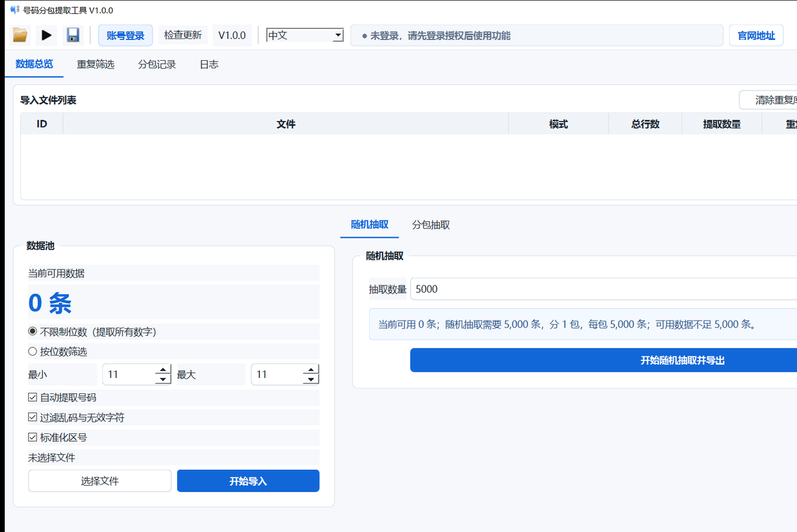
Task: Toggle the 标准化区号 checkbox
Action: 32,437
